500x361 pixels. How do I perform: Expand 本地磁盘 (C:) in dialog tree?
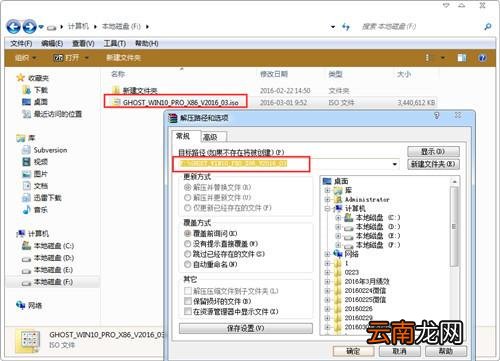(x=338, y=218)
